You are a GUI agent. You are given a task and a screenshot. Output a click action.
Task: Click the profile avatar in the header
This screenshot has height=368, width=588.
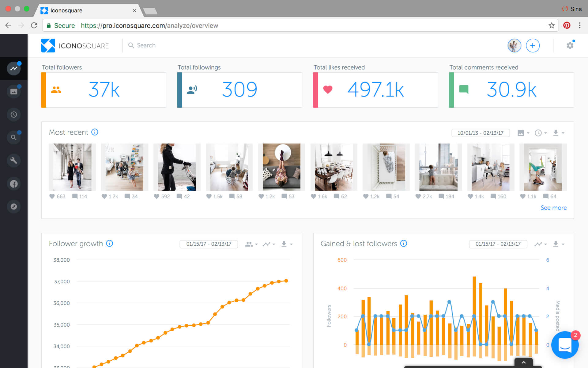[514, 46]
